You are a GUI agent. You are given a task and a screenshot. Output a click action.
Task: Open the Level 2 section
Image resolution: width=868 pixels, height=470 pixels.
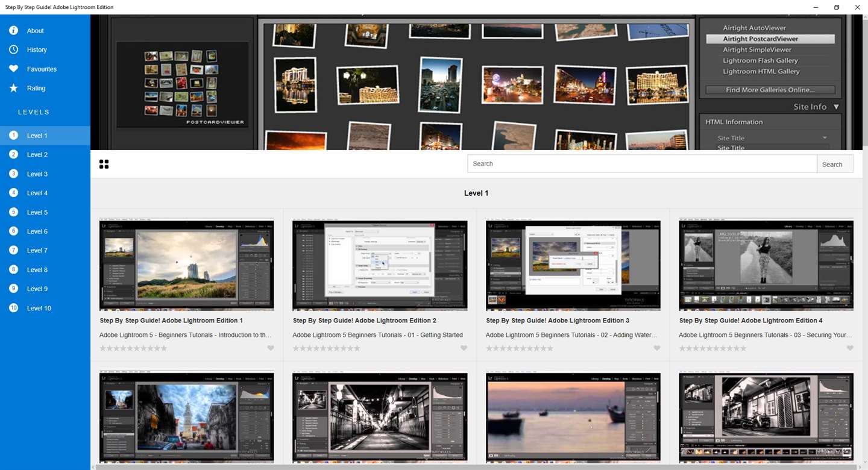pos(45,155)
